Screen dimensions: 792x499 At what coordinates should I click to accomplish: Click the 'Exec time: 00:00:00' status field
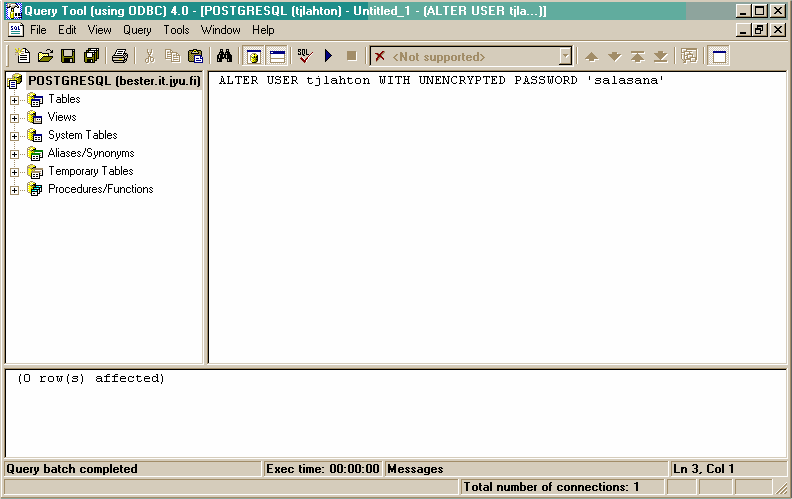(323, 469)
